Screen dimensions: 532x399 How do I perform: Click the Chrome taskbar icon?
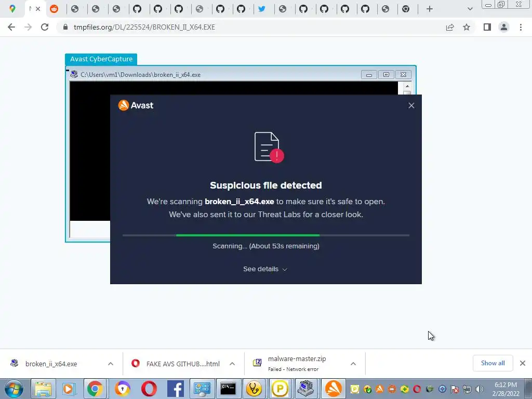95,389
